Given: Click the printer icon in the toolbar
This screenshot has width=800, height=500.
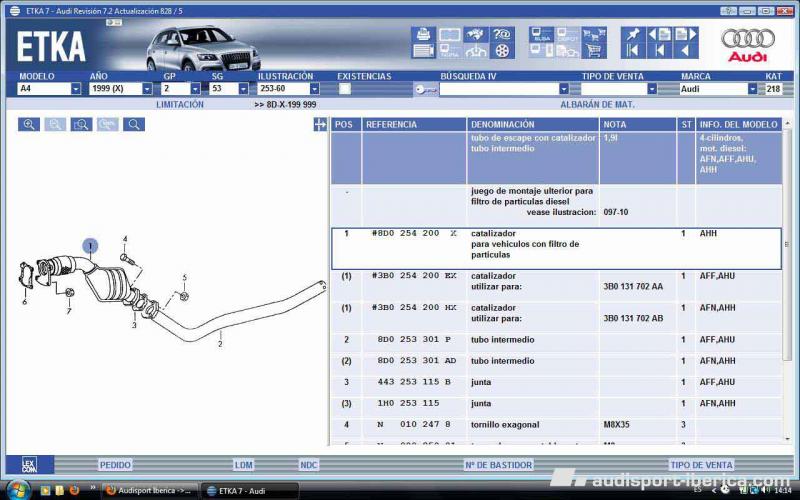Looking at the screenshot, I should point(423,35).
